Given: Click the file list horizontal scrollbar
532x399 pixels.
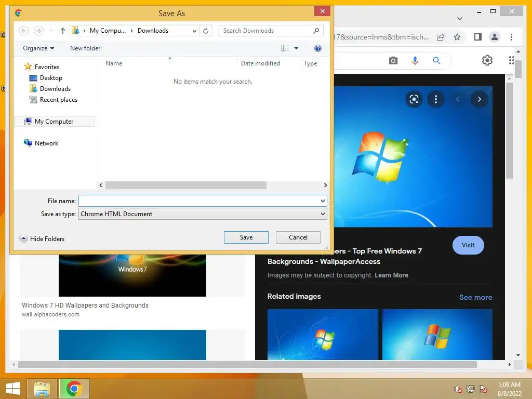Looking at the screenshot, I should (x=185, y=185).
